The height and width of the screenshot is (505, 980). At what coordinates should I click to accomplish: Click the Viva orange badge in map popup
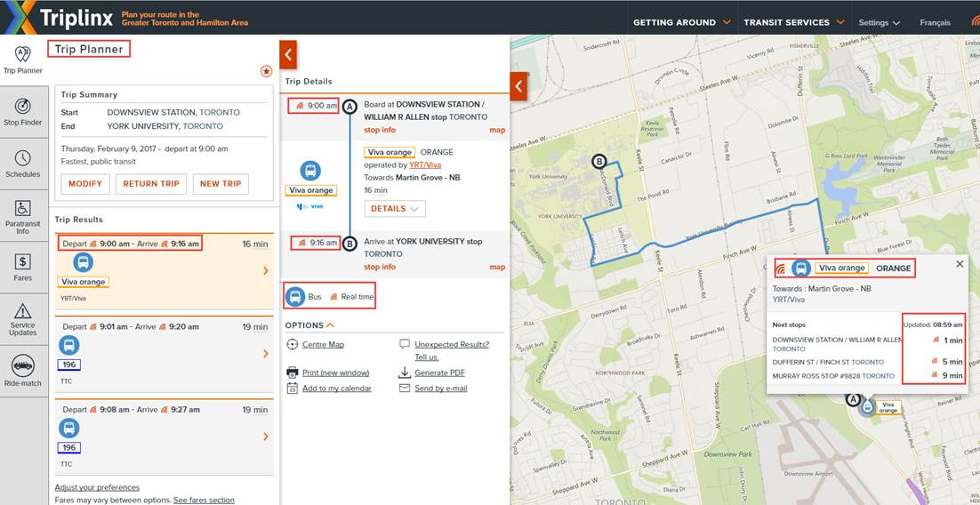point(842,269)
